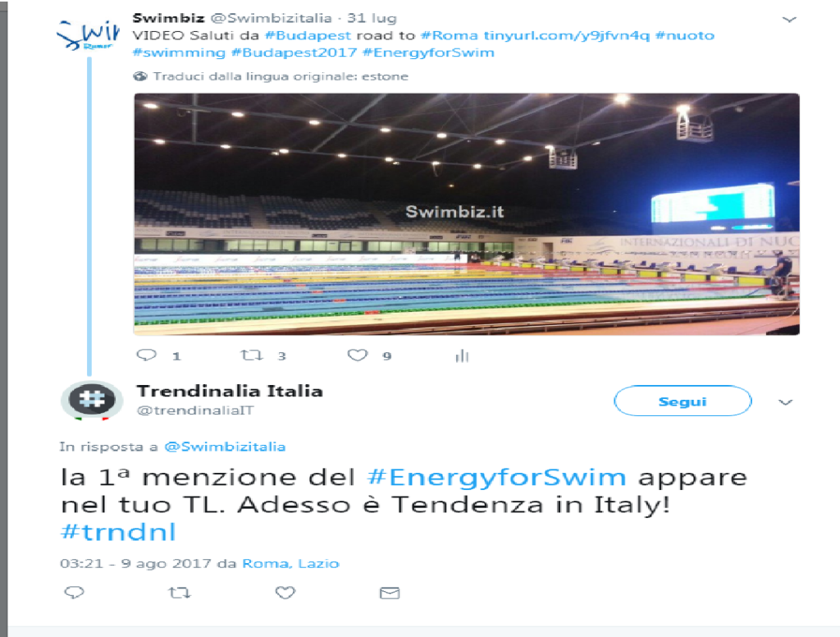Open the #Budapest hashtag link
Image resolution: width=840 pixels, height=637 pixels.
tap(308, 35)
